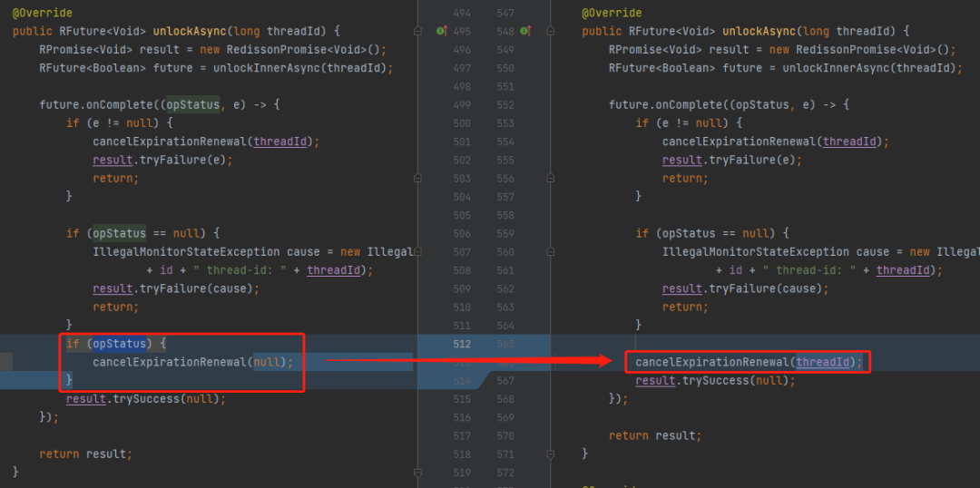This screenshot has height=488, width=980.
Task: Click highlighted line number 512
Action: click(x=462, y=344)
